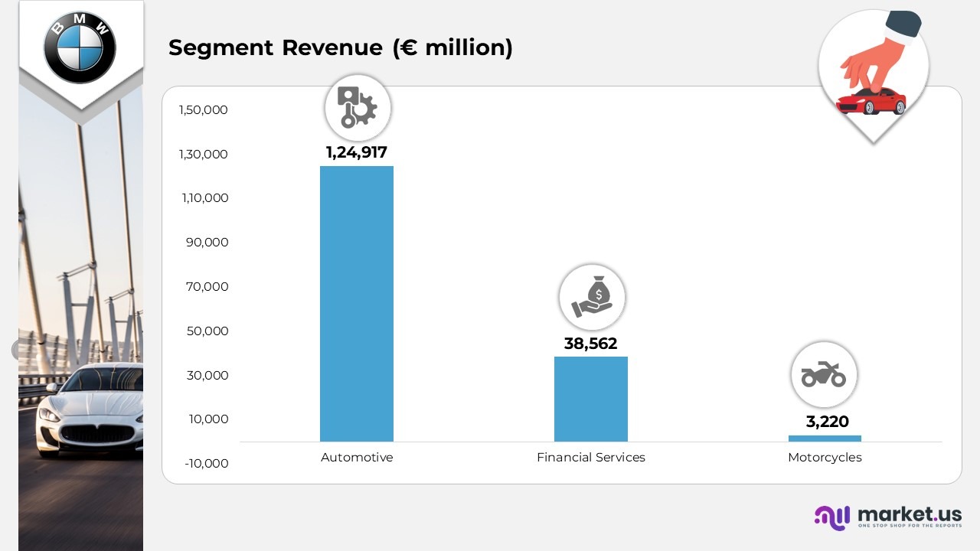Image resolution: width=980 pixels, height=551 pixels.
Task: Click the Segment Revenue chart title
Action: [x=340, y=47]
